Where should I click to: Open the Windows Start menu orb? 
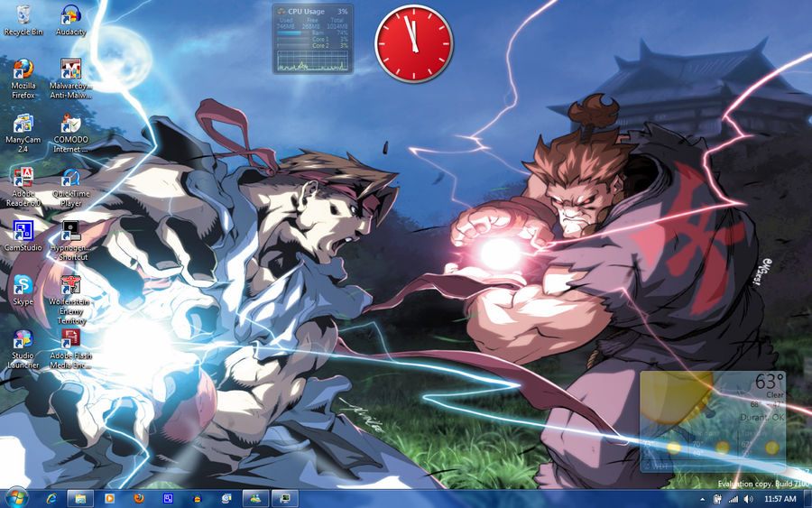(16, 498)
